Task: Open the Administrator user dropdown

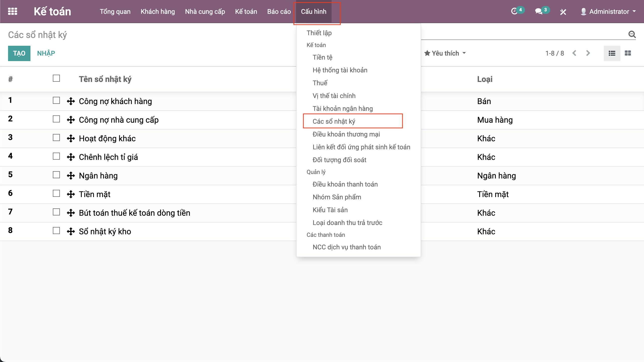Action: 609,12
